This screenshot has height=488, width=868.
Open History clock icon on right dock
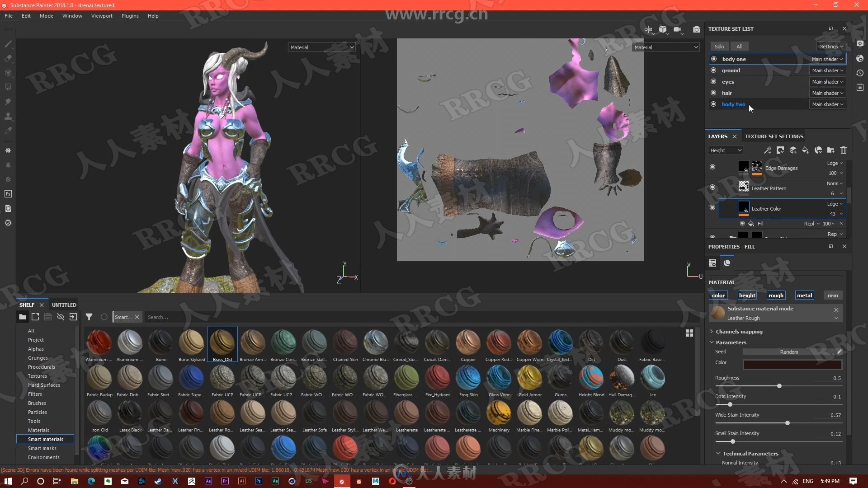click(860, 73)
